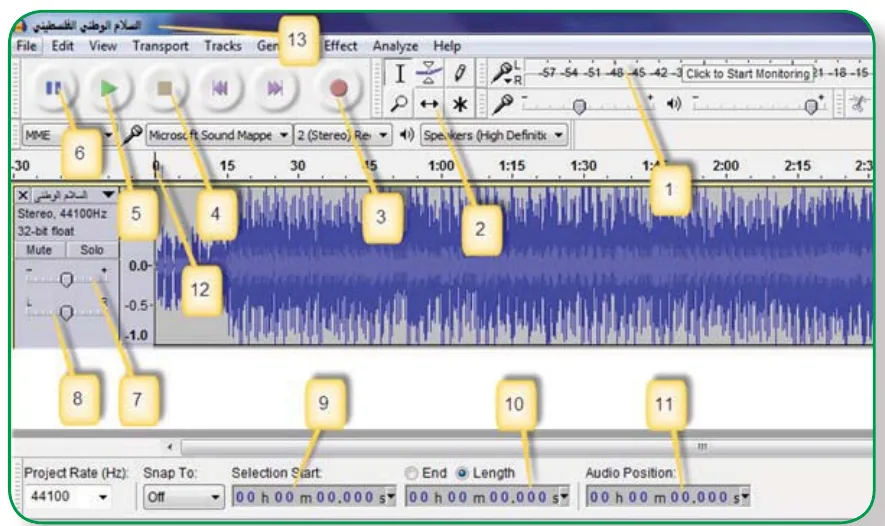Close the track with the X button
Viewport: 885px width, 526px height.
click(x=23, y=195)
